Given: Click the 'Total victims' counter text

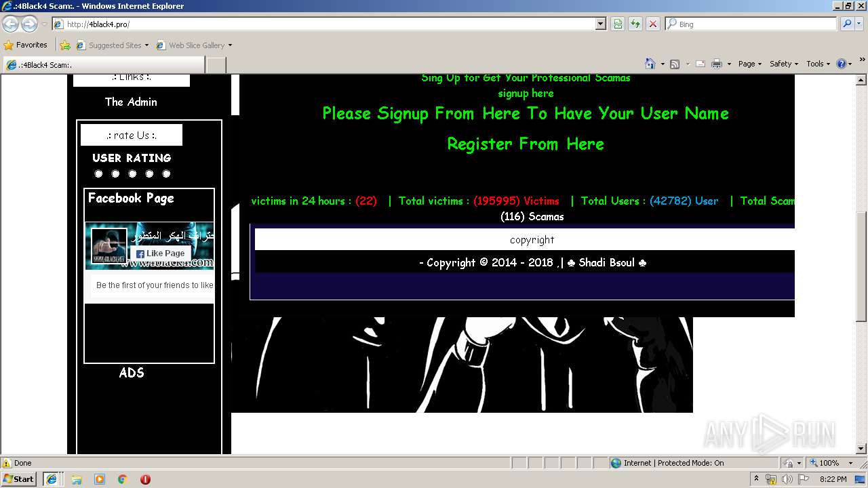Looking at the screenshot, I should [x=479, y=201].
